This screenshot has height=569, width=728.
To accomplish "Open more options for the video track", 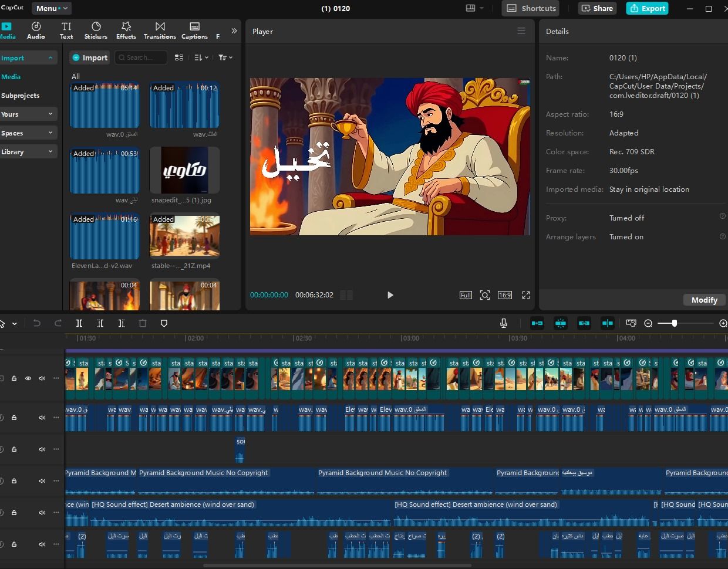I will (56, 378).
